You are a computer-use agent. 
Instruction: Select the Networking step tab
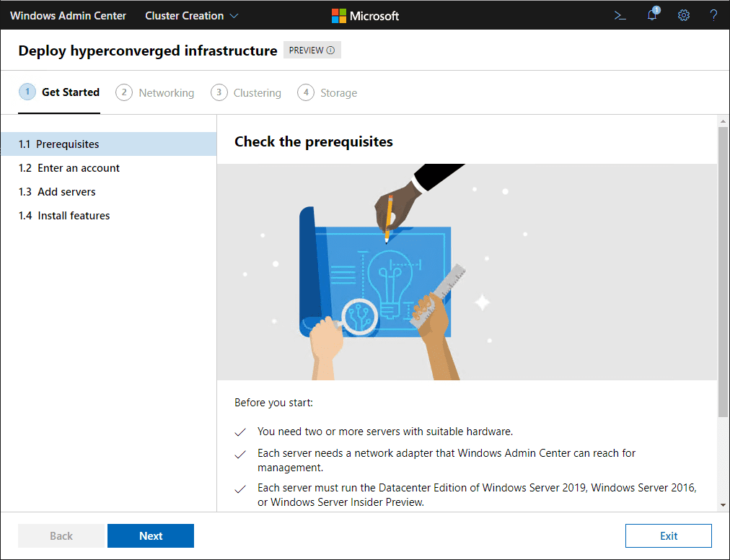pyautogui.click(x=155, y=92)
